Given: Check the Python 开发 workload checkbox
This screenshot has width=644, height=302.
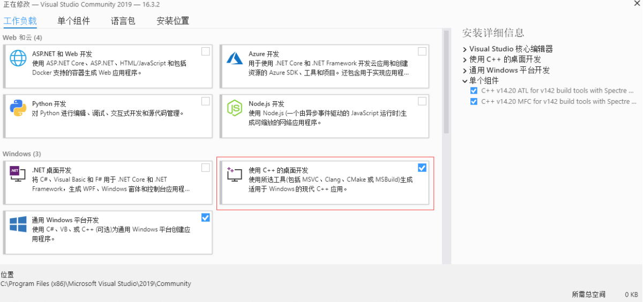Looking at the screenshot, I should click(206, 101).
